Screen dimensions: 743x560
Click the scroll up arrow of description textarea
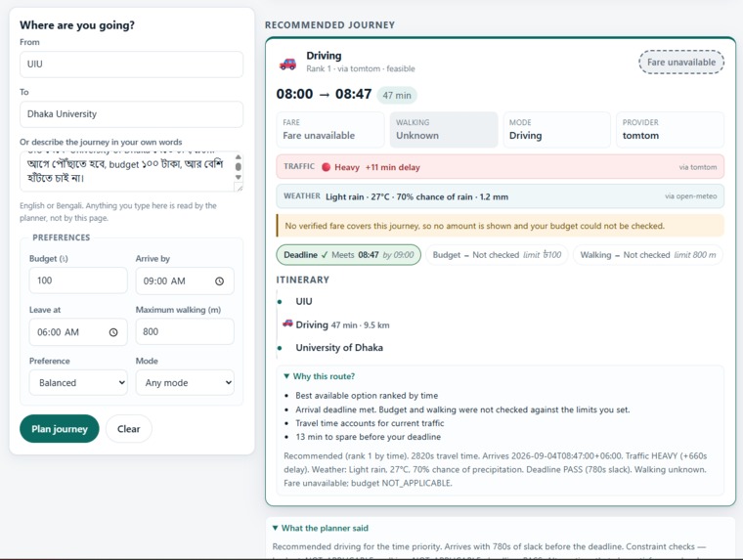(x=239, y=156)
